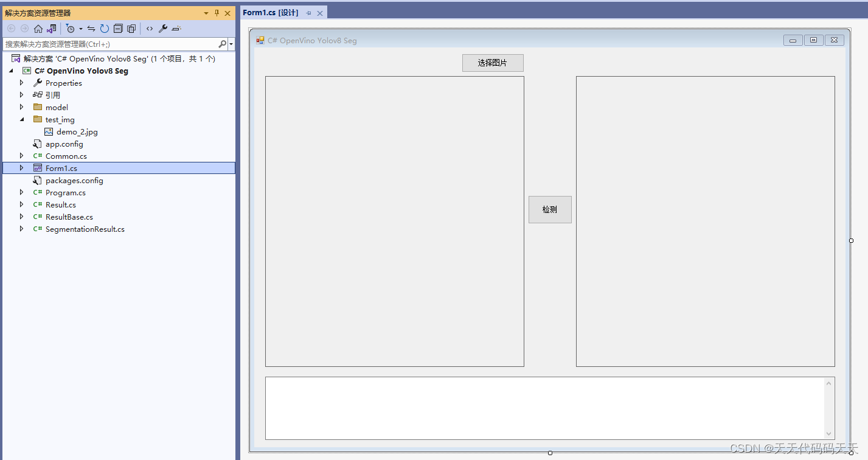Select the right picture box on the form
Viewport: 868px width, 460px height.
[x=706, y=221]
